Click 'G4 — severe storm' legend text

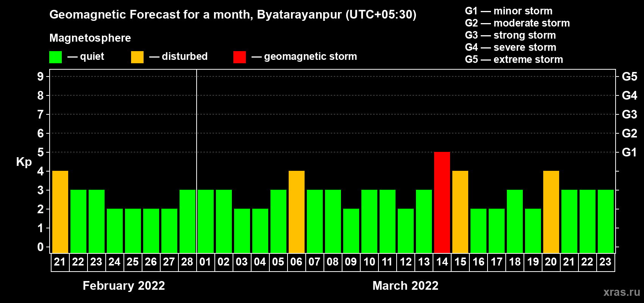[x=511, y=47]
